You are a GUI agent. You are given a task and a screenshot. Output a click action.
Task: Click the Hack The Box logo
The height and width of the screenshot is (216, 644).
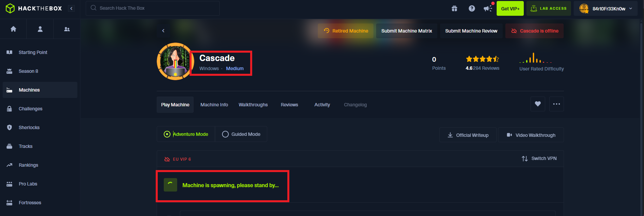[34, 8]
